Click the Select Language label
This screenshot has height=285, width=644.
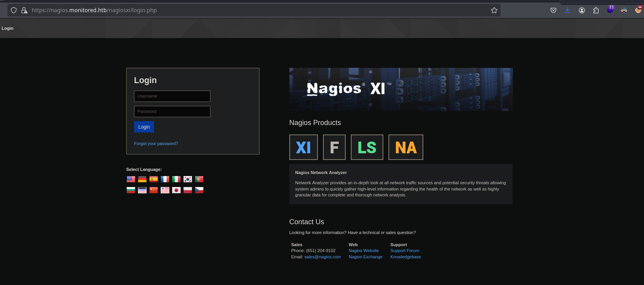pos(144,169)
